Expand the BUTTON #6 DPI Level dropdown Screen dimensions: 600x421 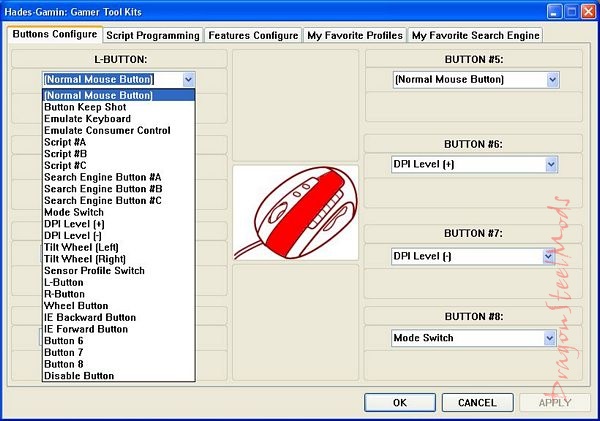(549, 164)
